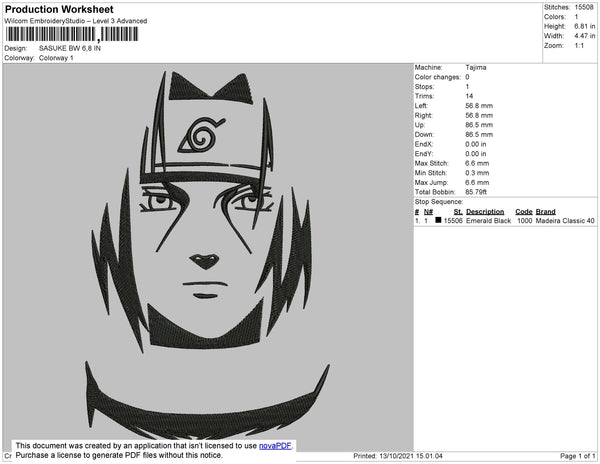Select the 'Page 1 of 1' footer text
The width and height of the screenshot is (600, 464).
click(577, 456)
